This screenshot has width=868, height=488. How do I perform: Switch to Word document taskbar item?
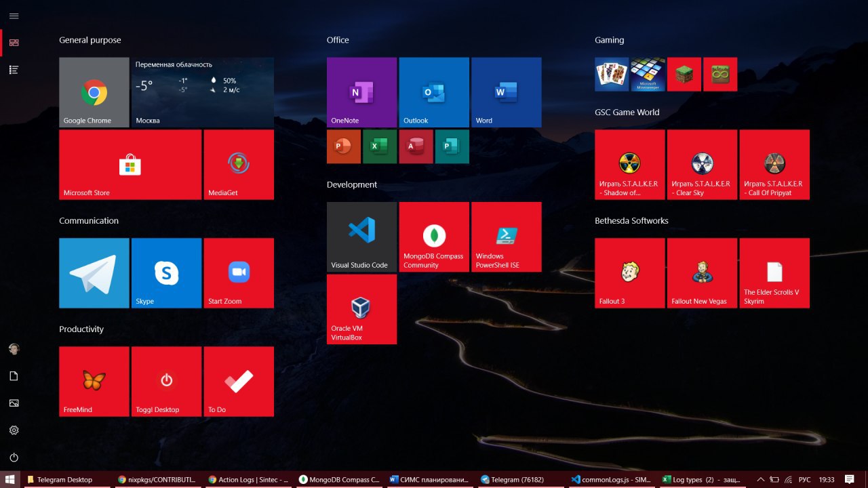(430, 479)
